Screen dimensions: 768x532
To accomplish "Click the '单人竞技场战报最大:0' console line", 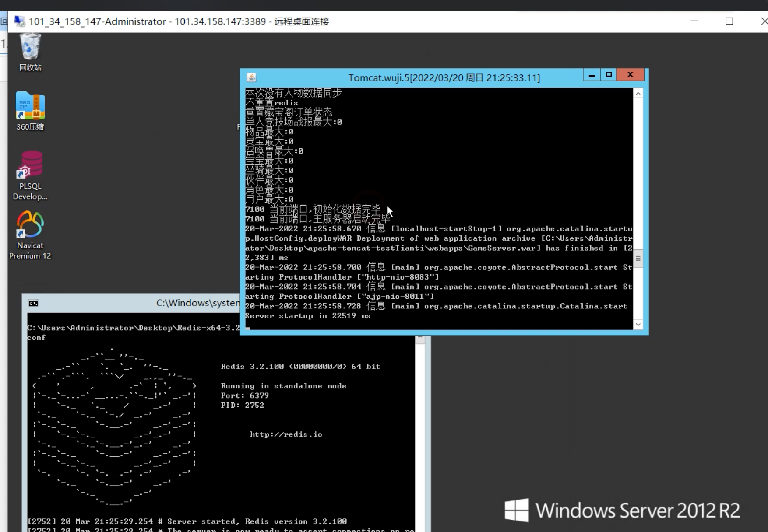I will (293, 122).
